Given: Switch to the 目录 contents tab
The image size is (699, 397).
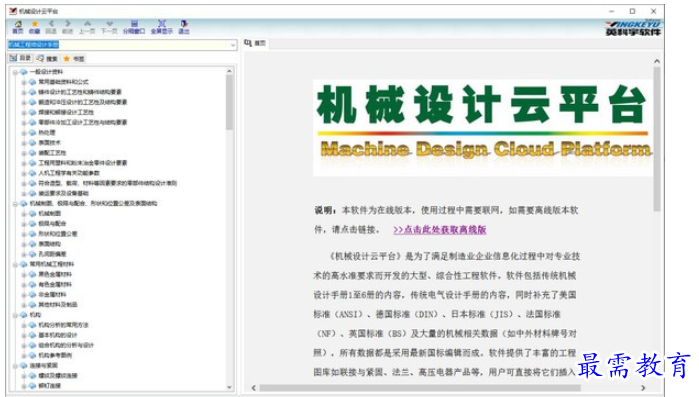Looking at the screenshot, I should (21, 58).
